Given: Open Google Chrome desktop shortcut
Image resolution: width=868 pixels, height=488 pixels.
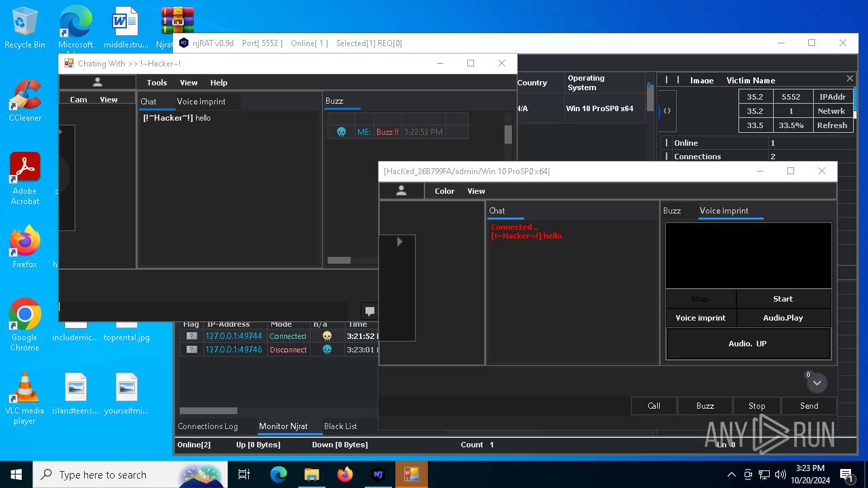Looking at the screenshot, I should coord(25,325).
